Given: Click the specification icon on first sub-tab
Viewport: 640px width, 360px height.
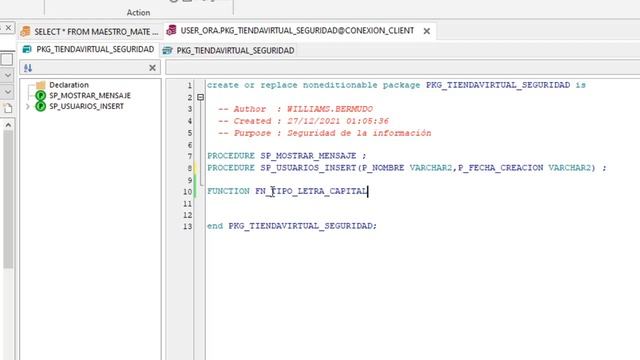Looking at the screenshot, I should tap(27, 49).
